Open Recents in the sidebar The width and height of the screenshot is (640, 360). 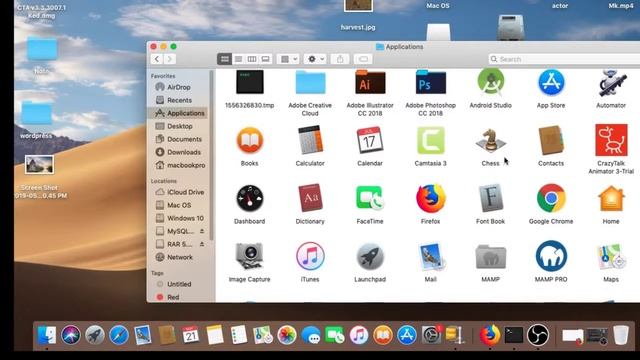point(179,100)
